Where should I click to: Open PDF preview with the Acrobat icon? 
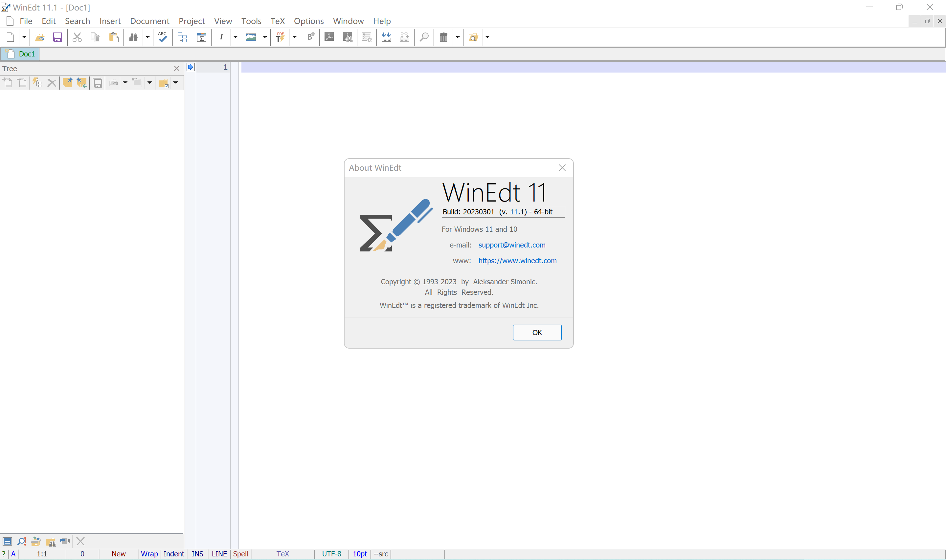(x=329, y=37)
